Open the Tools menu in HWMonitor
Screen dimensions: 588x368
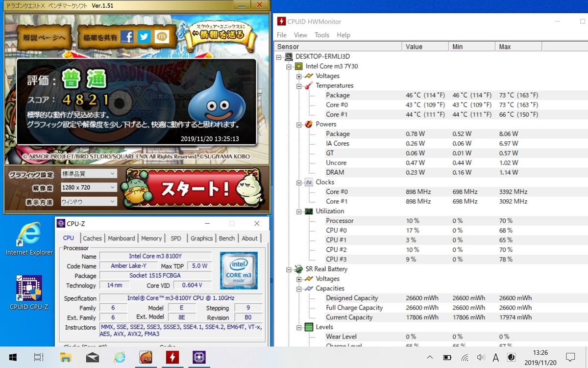pos(322,35)
